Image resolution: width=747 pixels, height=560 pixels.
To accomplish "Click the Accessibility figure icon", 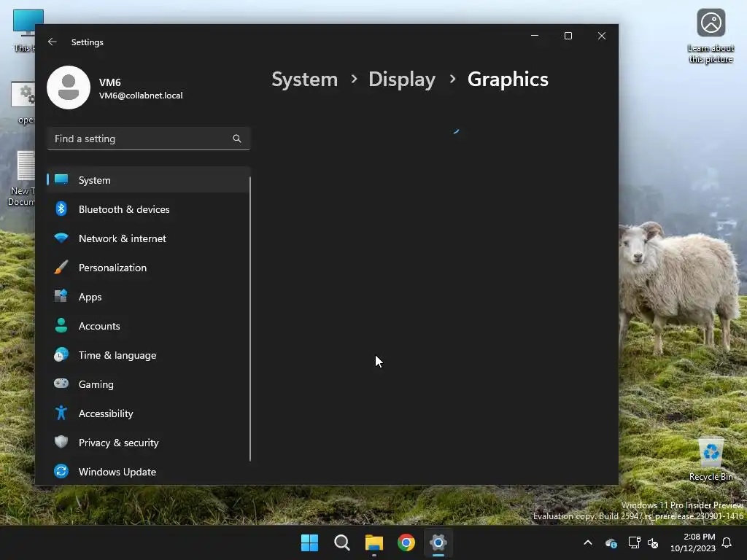I will (61, 413).
